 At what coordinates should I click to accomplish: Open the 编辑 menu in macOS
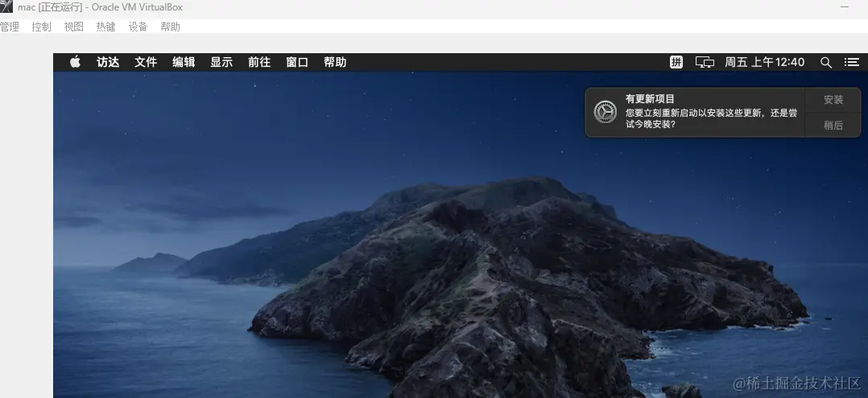pos(184,63)
